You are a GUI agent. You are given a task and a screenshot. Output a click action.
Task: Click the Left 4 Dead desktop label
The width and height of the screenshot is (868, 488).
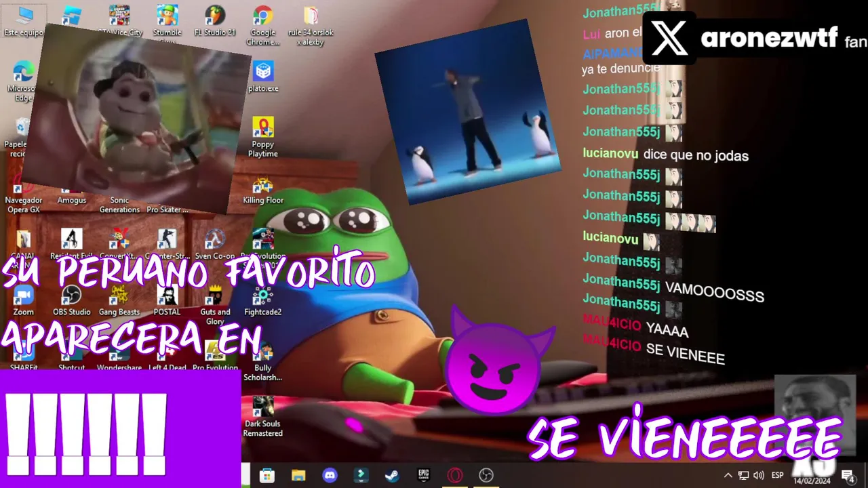pos(167,367)
